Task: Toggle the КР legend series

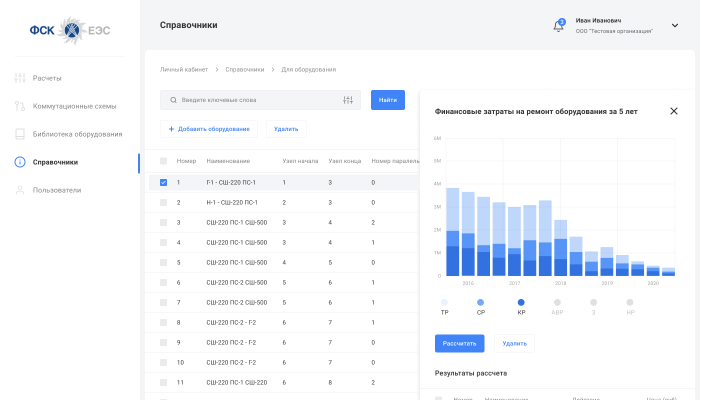Action: 521,307
